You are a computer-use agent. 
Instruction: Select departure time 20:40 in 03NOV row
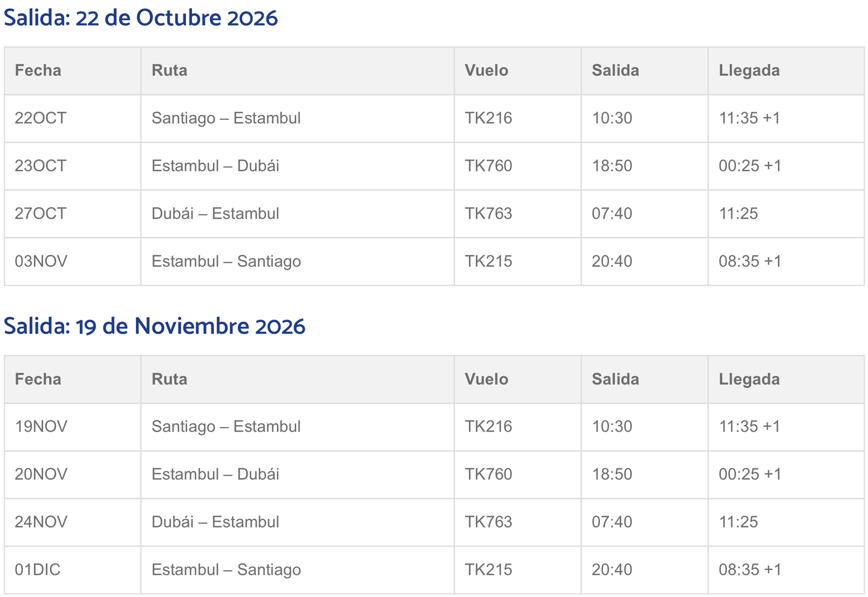(612, 261)
